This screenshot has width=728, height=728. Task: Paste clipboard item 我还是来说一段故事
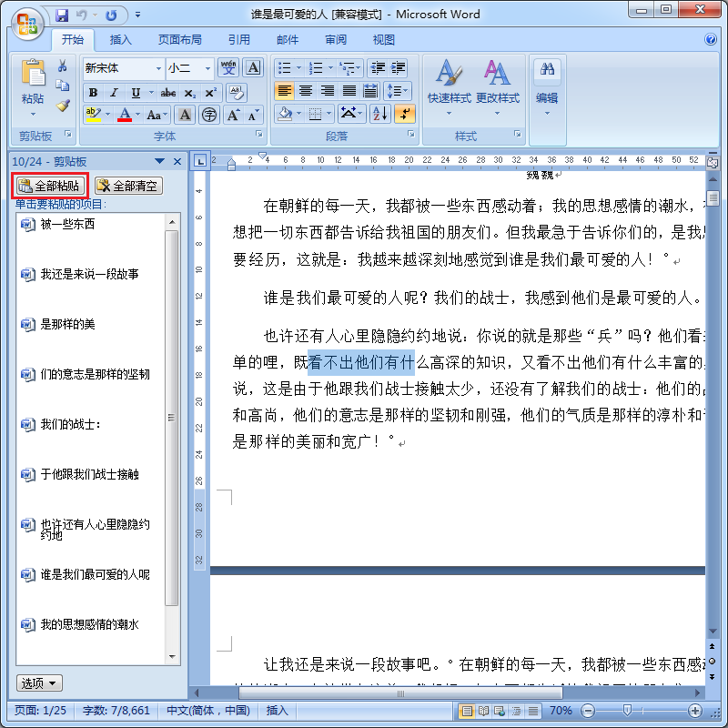pos(89,274)
